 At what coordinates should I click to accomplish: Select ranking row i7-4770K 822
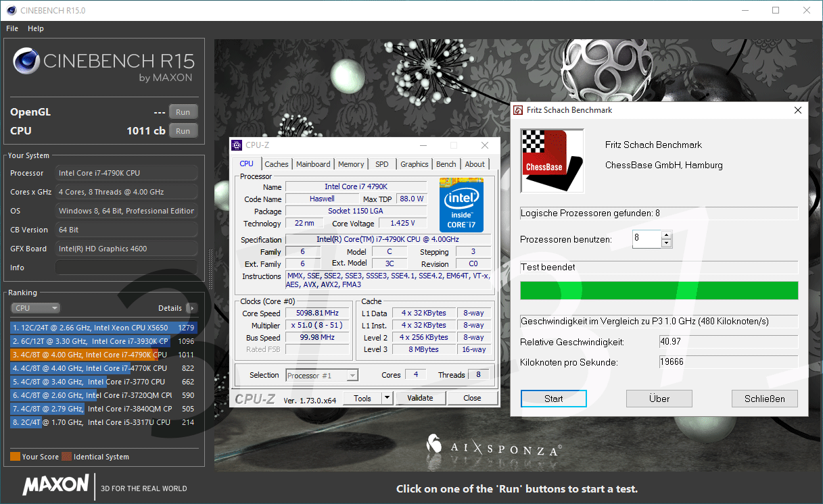(103, 368)
